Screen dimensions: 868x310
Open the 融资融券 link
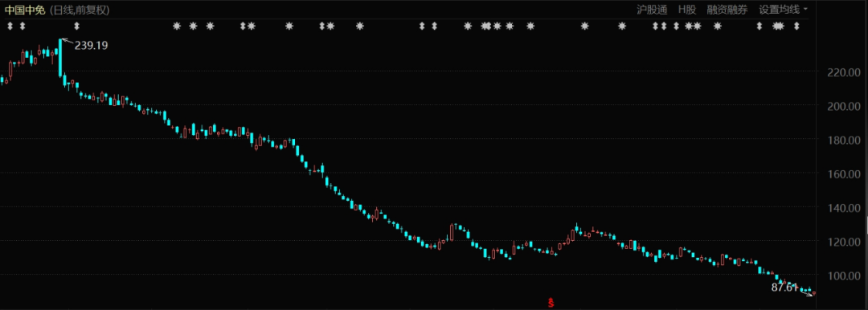pyautogui.click(x=727, y=10)
